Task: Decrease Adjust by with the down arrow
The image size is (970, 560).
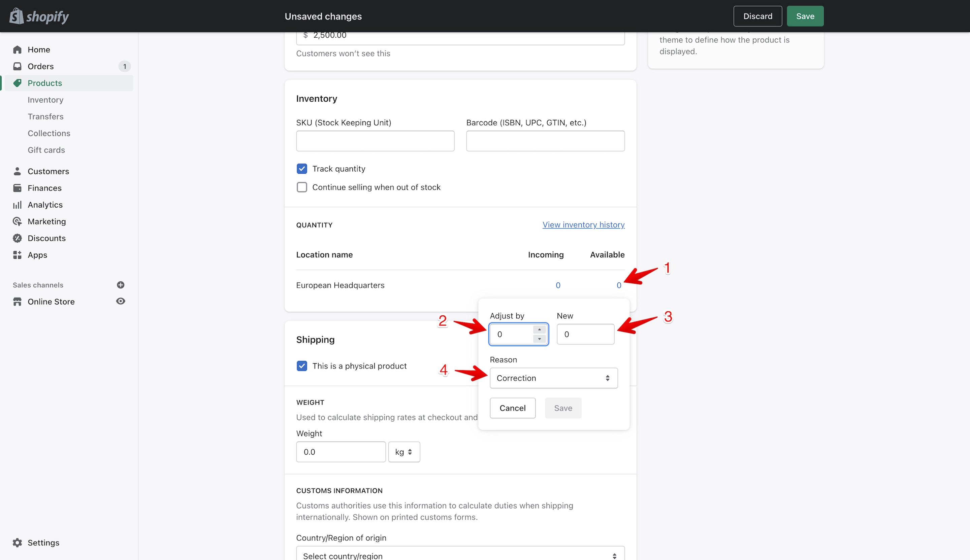Action: 539,339
